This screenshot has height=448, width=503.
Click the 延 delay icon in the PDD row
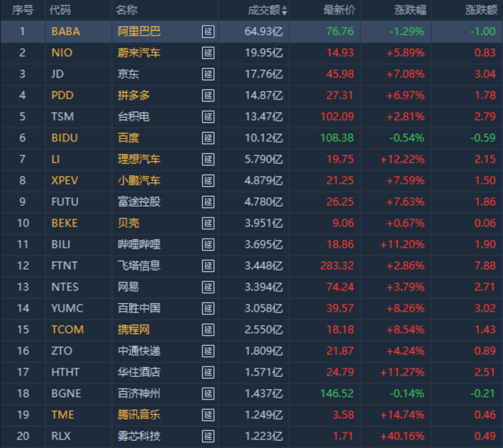[208, 95]
